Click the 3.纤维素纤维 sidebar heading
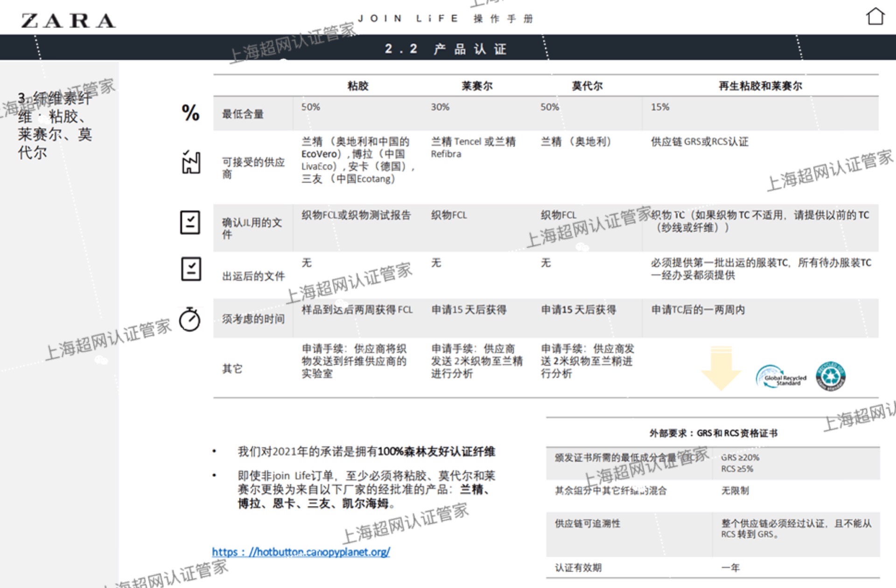The image size is (896, 588). coord(55,125)
